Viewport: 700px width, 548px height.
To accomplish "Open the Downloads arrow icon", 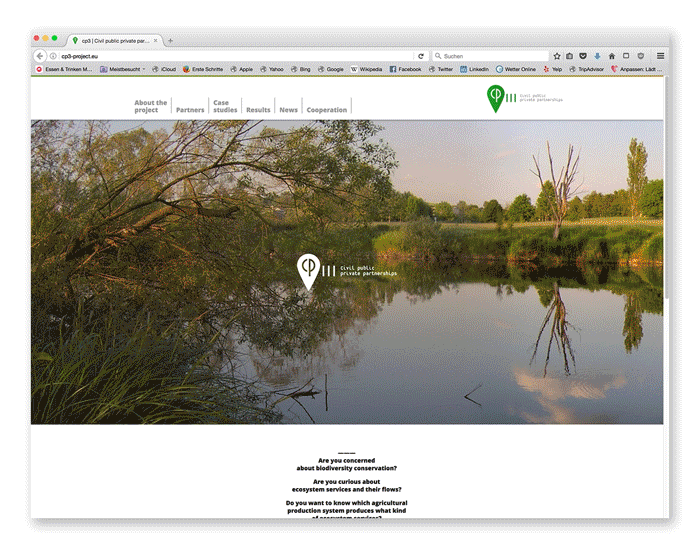I will (x=597, y=56).
